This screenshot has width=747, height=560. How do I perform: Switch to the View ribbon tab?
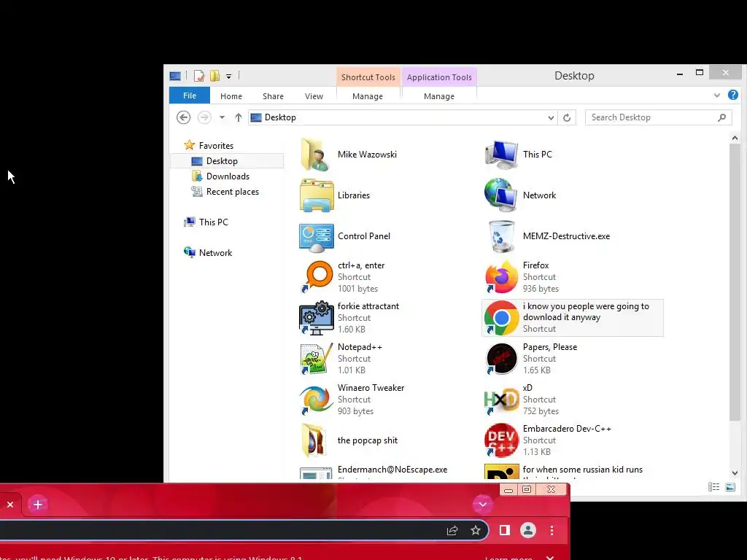click(x=314, y=96)
